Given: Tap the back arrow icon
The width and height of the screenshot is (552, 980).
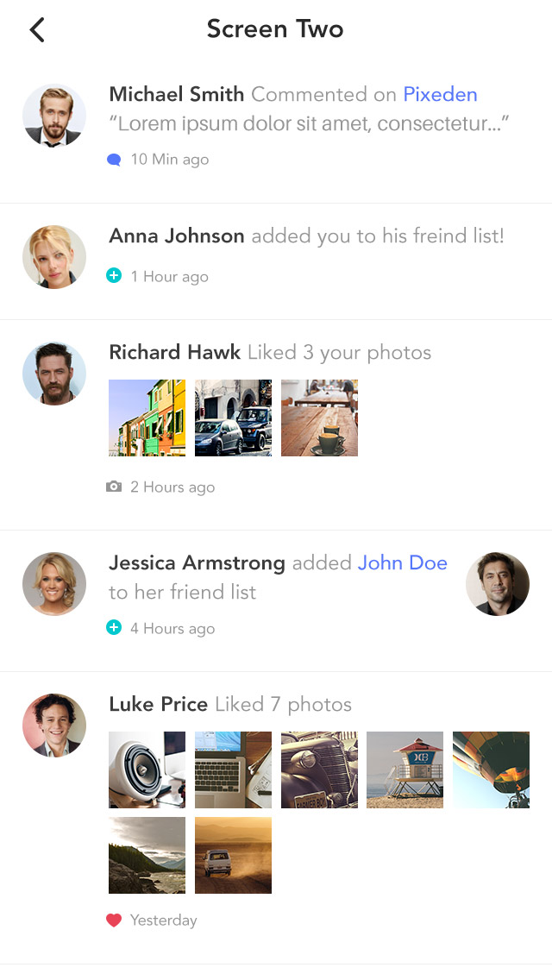Looking at the screenshot, I should click(36, 30).
